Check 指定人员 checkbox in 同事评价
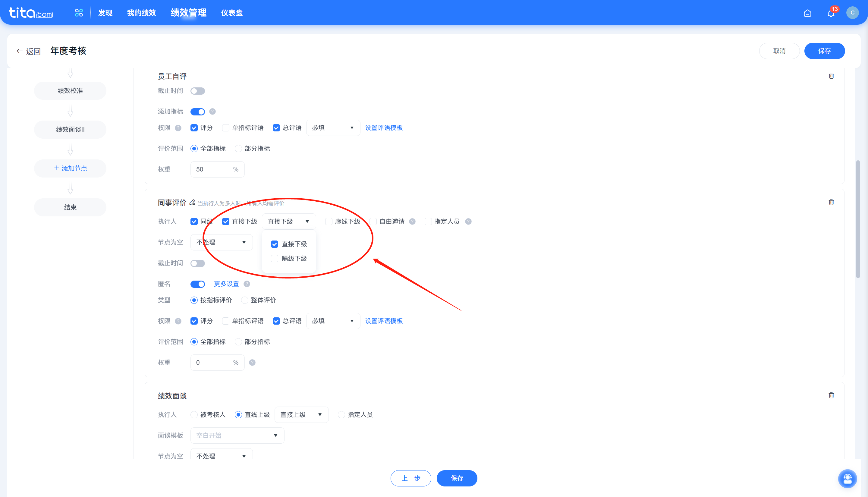868x497 pixels. 428,222
